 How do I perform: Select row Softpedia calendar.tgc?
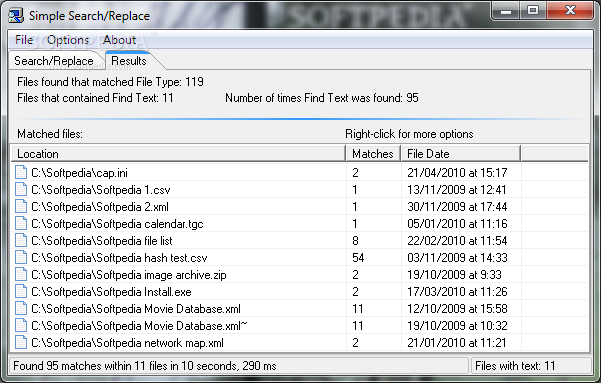[300, 224]
